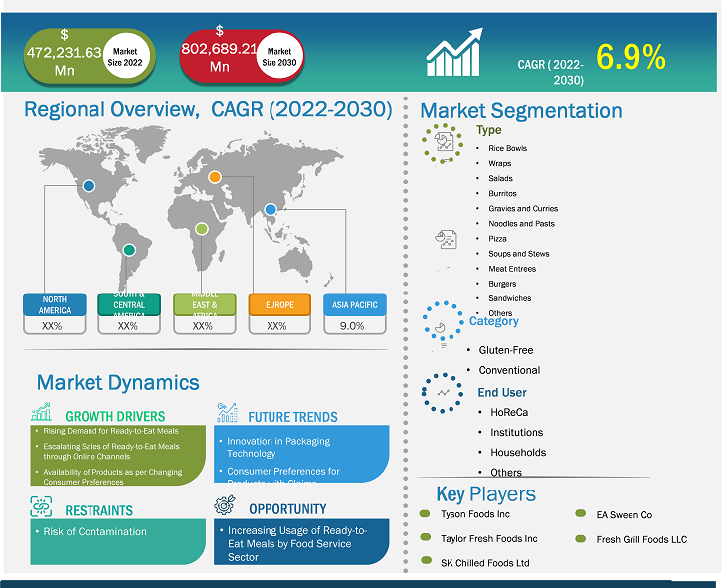The width and height of the screenshot is (722, 588).
Task: Click the light green marker on Africa
Action: 202,228
